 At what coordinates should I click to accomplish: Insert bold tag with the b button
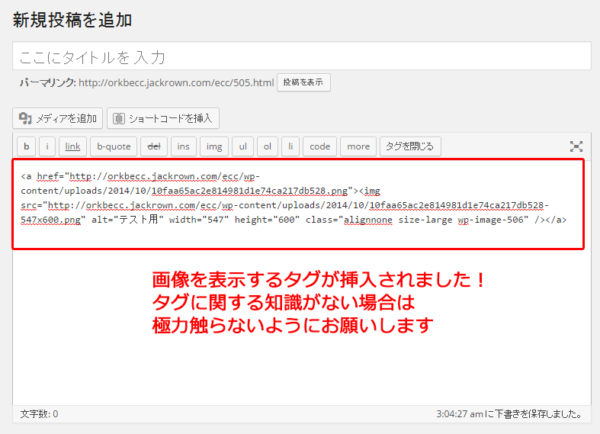pos(27,146)
